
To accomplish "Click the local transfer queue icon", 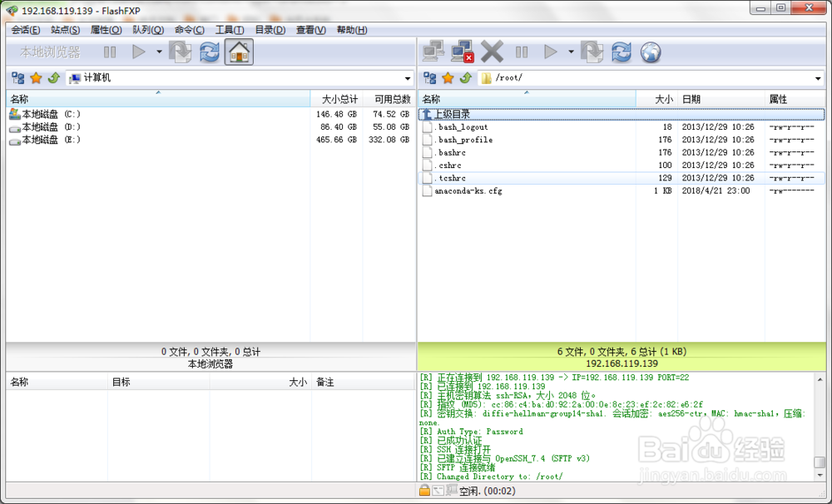I will pyautogui.click(x=181, y=52).
